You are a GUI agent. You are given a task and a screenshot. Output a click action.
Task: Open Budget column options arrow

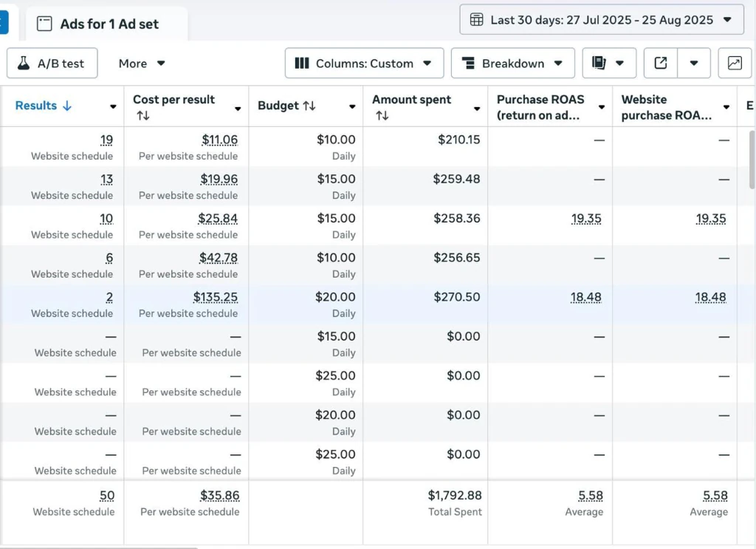[x=352, y=106]
